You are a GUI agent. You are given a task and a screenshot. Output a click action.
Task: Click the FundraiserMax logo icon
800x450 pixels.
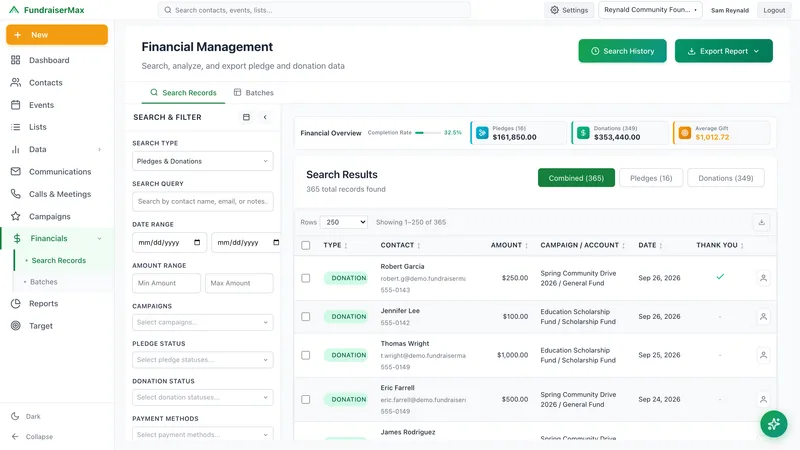pos(14,10)
